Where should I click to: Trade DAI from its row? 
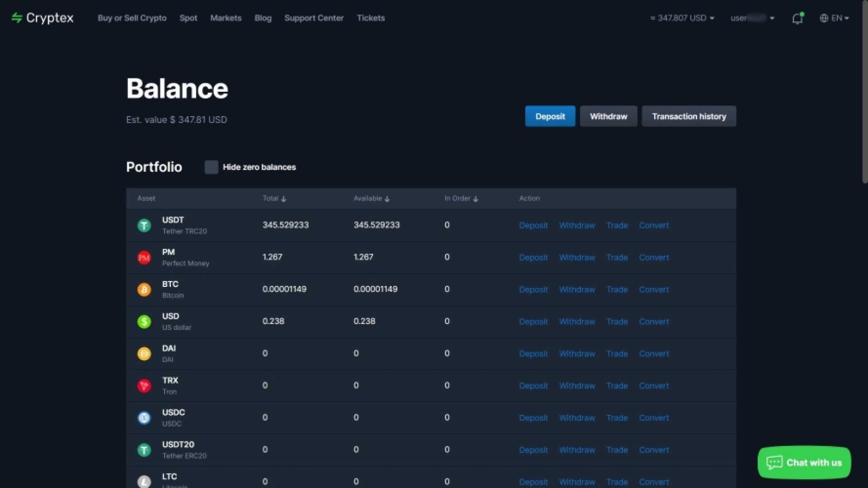tap(617, 353)
